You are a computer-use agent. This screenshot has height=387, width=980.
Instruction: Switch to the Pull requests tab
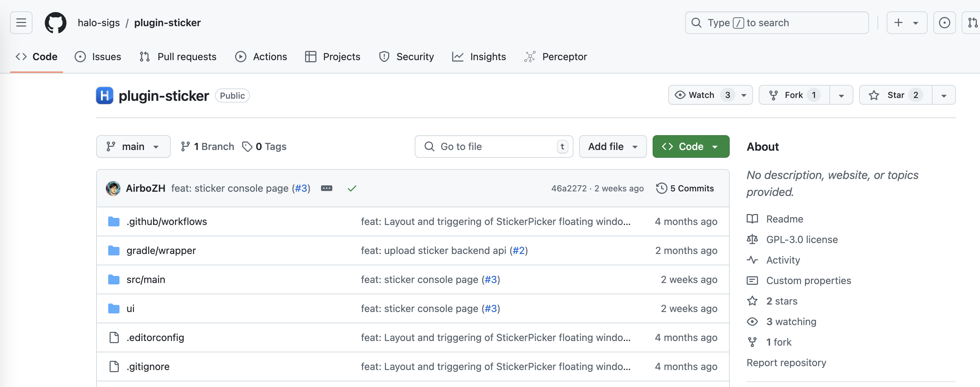pyautogui.click(x=178, y=57)
